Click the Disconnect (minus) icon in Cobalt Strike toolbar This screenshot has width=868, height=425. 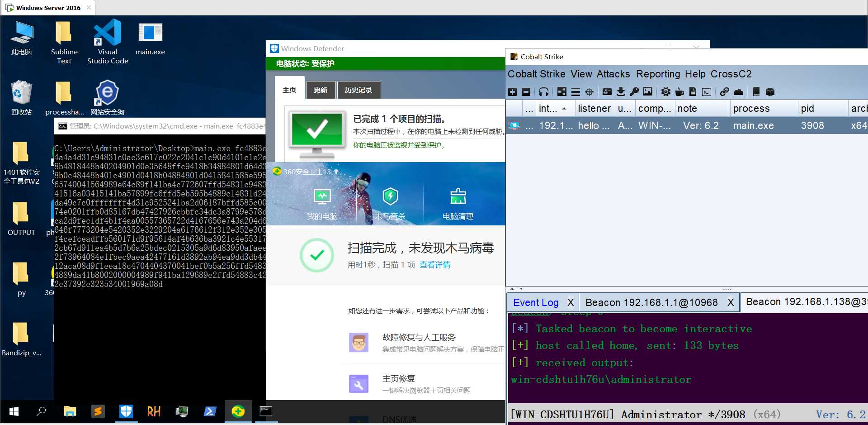pos(526,92)
